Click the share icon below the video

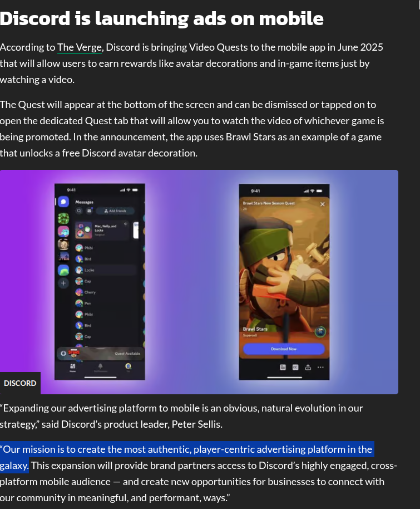(x=308, y=368)
